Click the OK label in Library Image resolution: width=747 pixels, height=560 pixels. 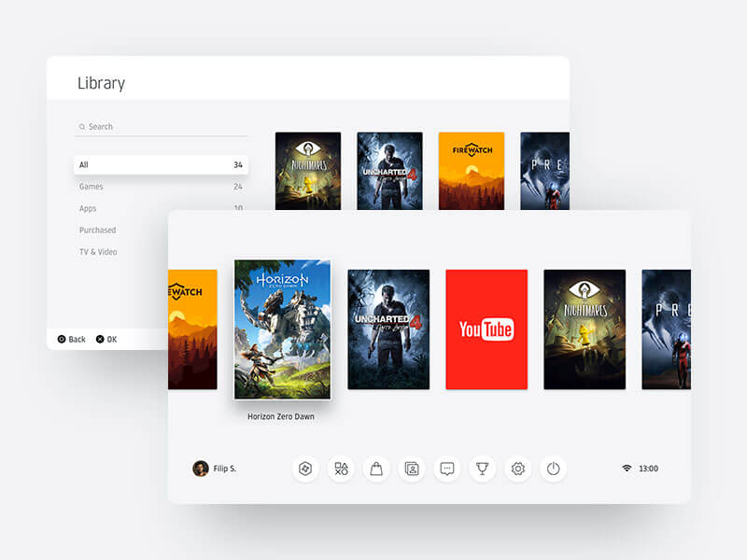point(112,339)
